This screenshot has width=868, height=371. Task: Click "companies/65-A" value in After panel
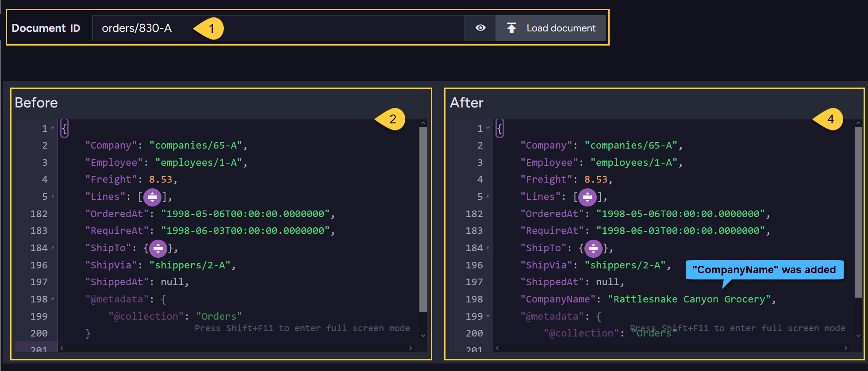point(631,145)
